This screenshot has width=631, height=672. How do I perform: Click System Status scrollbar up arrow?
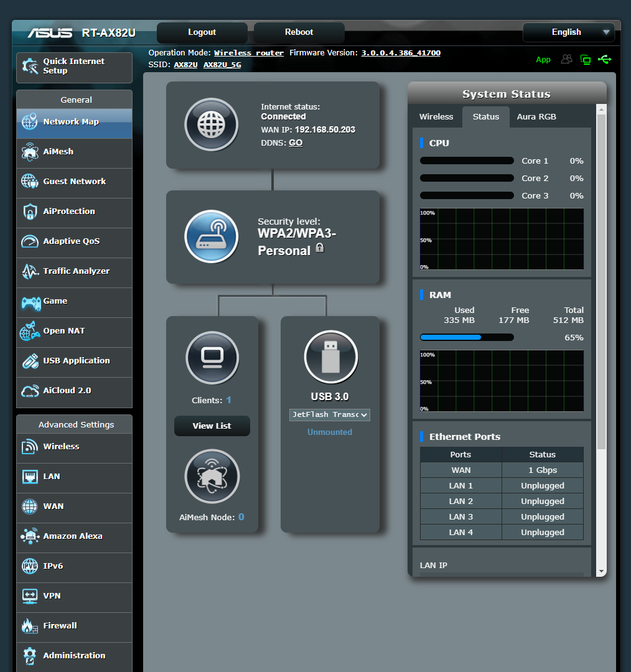point(601,110)
